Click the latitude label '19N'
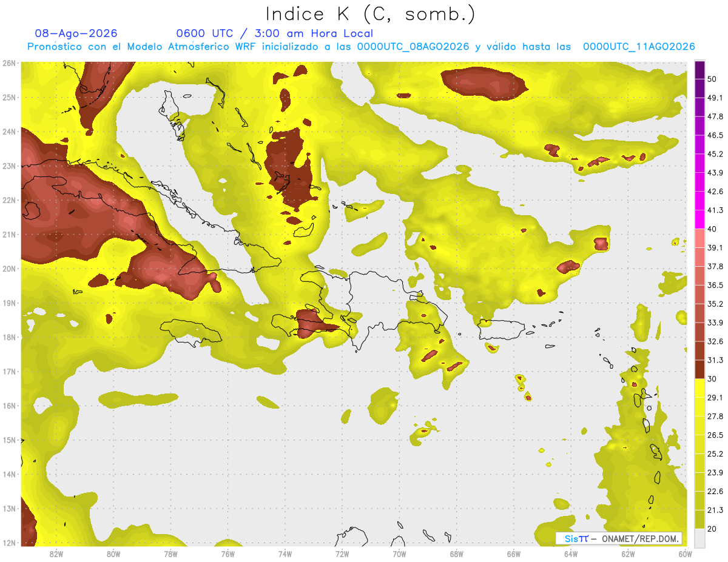This screenshot has width=728, height=562. [x=9, y=303]
